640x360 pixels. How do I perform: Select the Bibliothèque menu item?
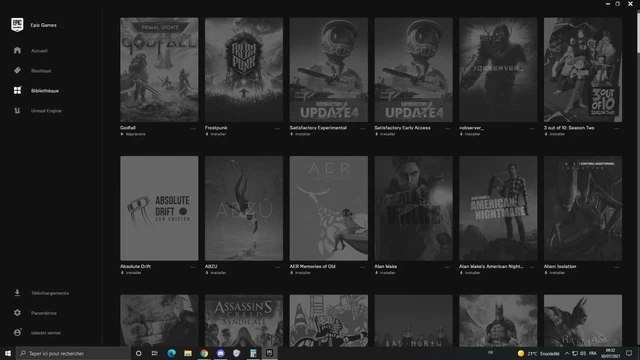click(45, 91)
